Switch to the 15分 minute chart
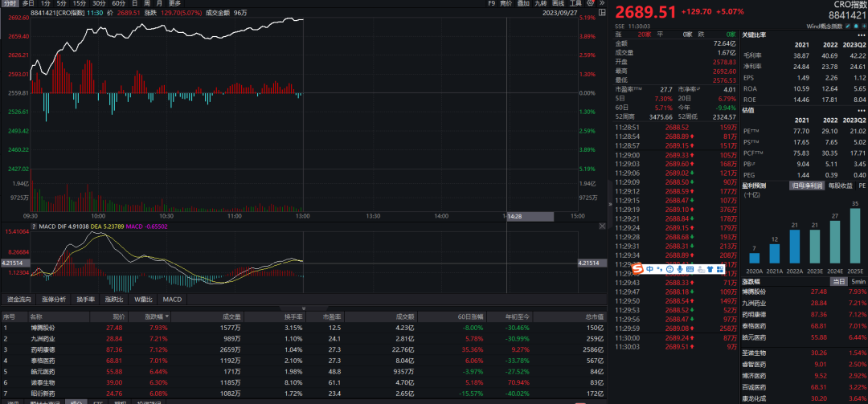The height and width of the screenshot is (404, 868). pyautogui.click(x=80, y=3)
